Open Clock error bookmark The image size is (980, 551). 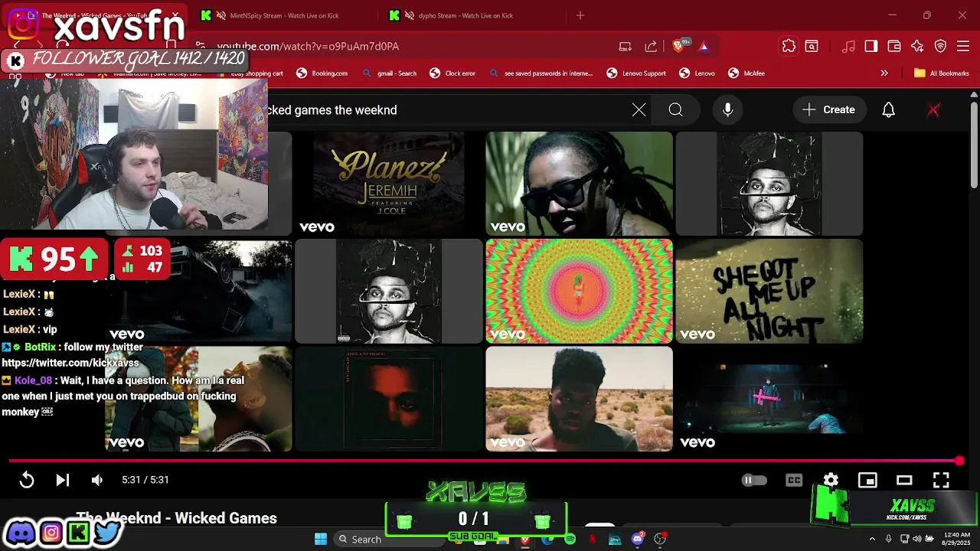(x=452, y=73)
